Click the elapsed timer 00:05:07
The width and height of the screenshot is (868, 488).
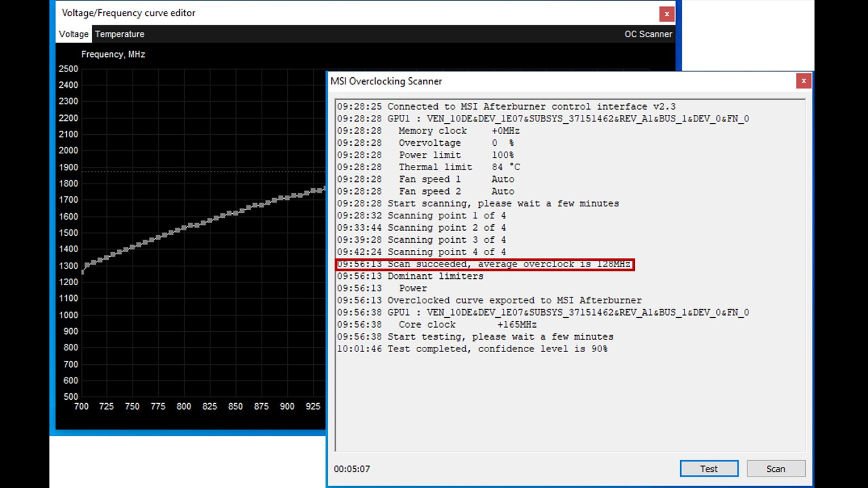pos(352,469)
